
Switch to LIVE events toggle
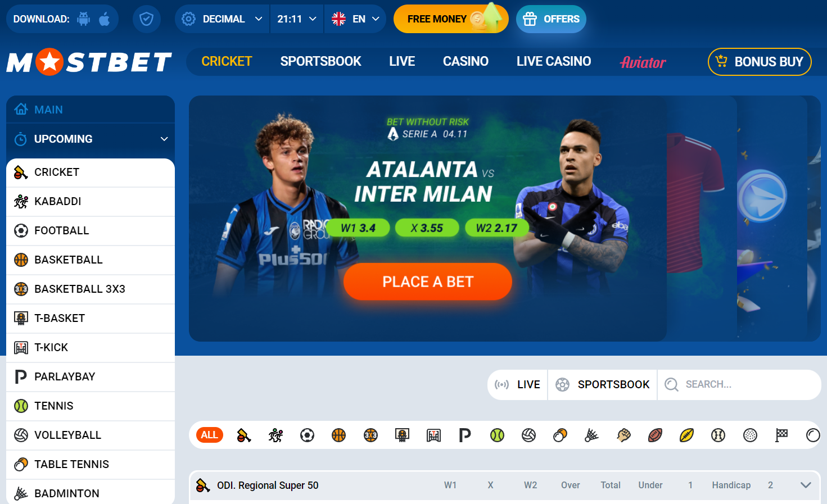(517, 384)
